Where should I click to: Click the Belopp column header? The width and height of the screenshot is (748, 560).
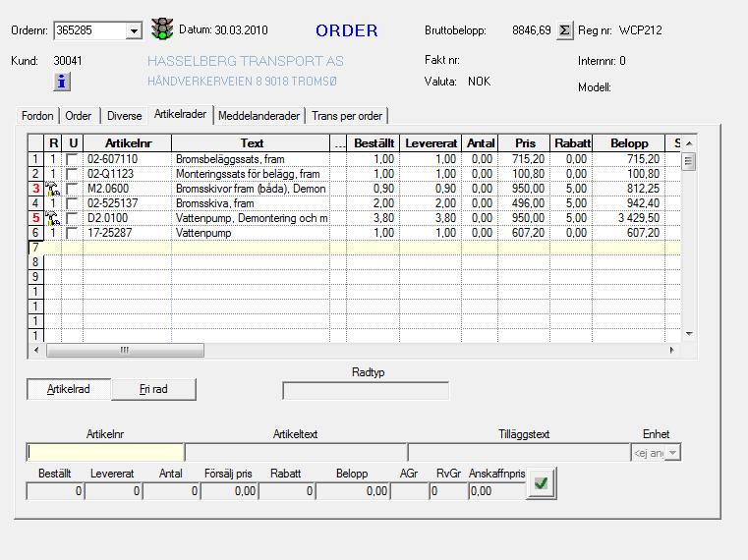click(x=629, y=143)
